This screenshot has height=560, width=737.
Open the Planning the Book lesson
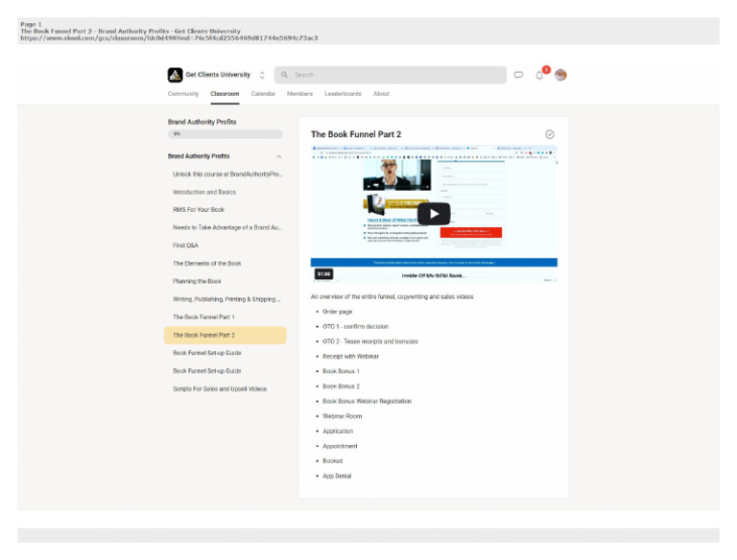(226, 281)
